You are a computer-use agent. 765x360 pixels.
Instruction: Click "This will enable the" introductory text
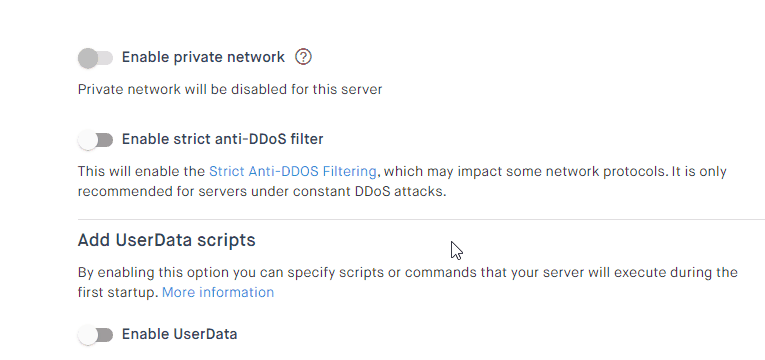point(141,172)
